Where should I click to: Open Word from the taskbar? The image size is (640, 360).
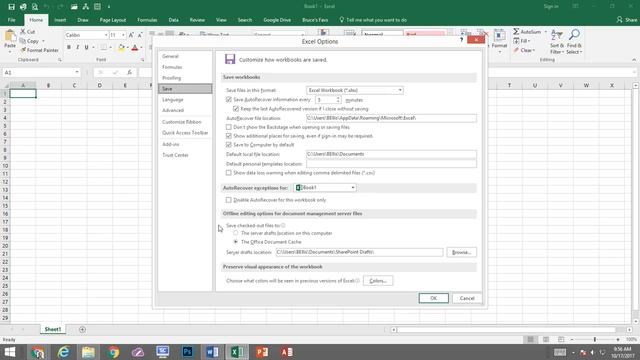pyautogui.click(x=212, y=352)
